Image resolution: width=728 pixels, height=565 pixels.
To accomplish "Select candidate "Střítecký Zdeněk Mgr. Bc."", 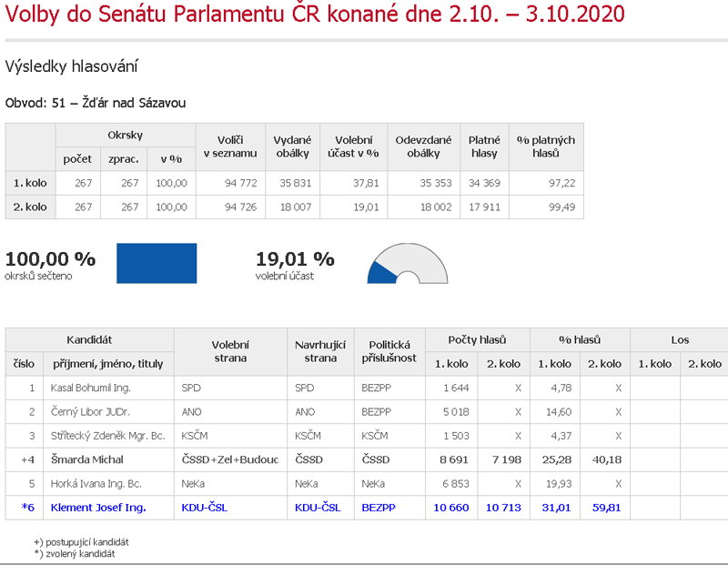I will point(107,436).
